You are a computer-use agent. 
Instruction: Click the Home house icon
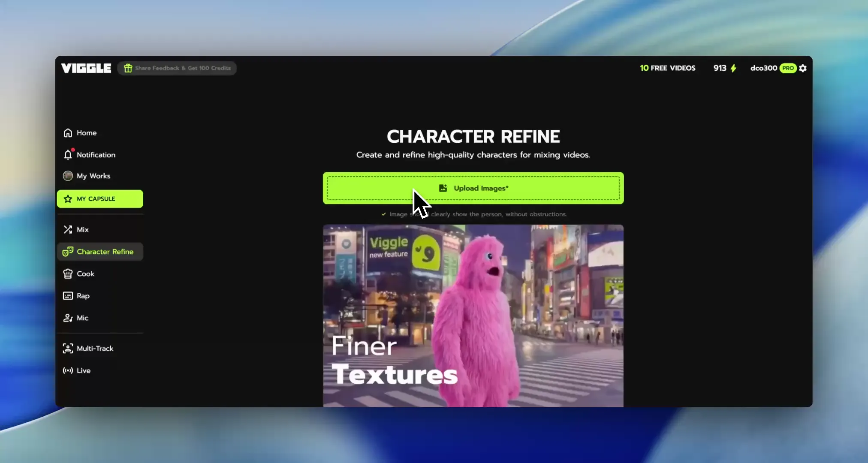click(x=68, y=133)
